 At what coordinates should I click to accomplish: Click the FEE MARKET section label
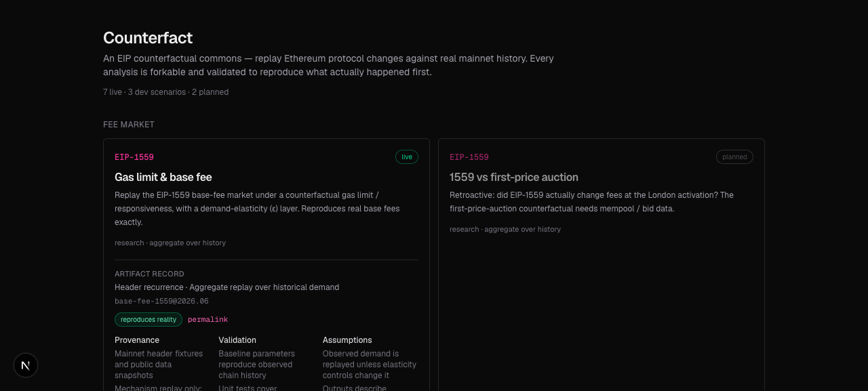129,125
